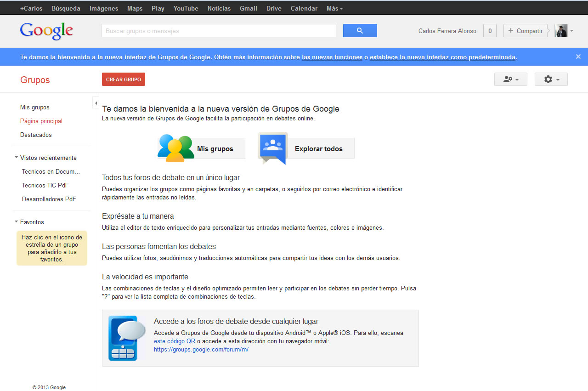588x391 pixels.
Task: Open account dropdown arrow beside avatar
Action: [571, 31]
